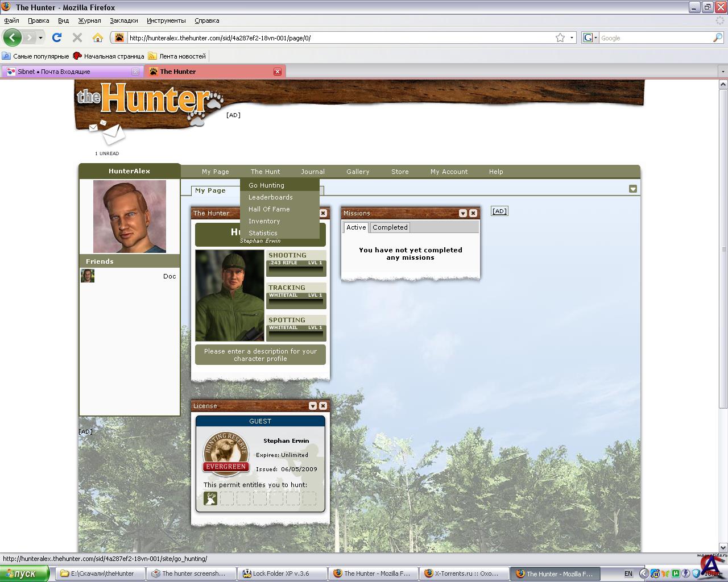This screenshot has height=582, width=728.
Task: Click the Windows Start button
Action: [24, 573]
